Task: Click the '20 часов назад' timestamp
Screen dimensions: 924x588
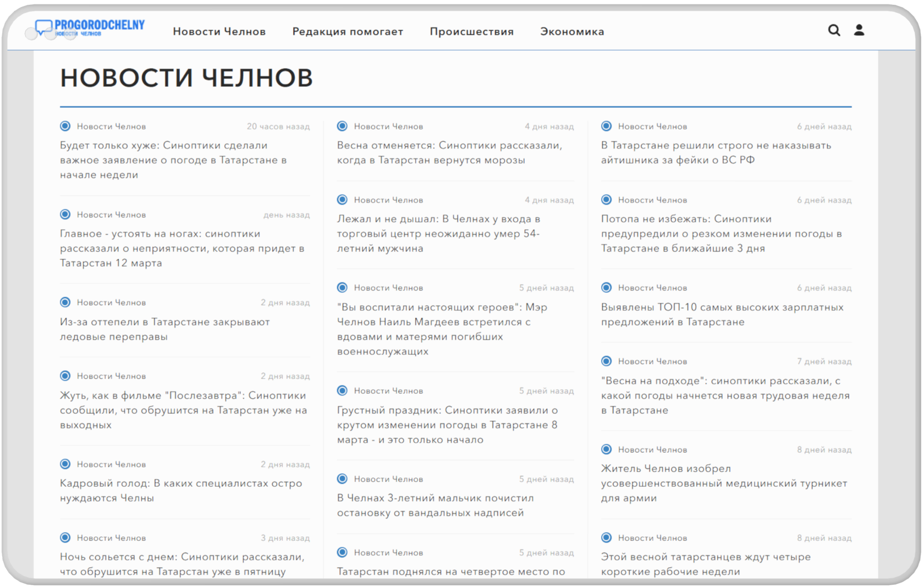Action: coord(278,127)
